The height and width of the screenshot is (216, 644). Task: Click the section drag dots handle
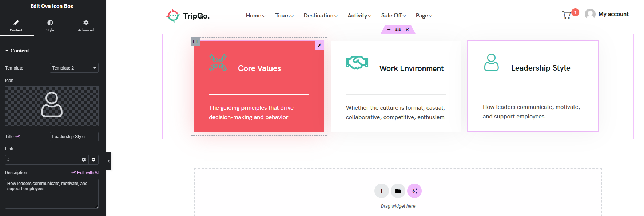[x=398, y=30]
